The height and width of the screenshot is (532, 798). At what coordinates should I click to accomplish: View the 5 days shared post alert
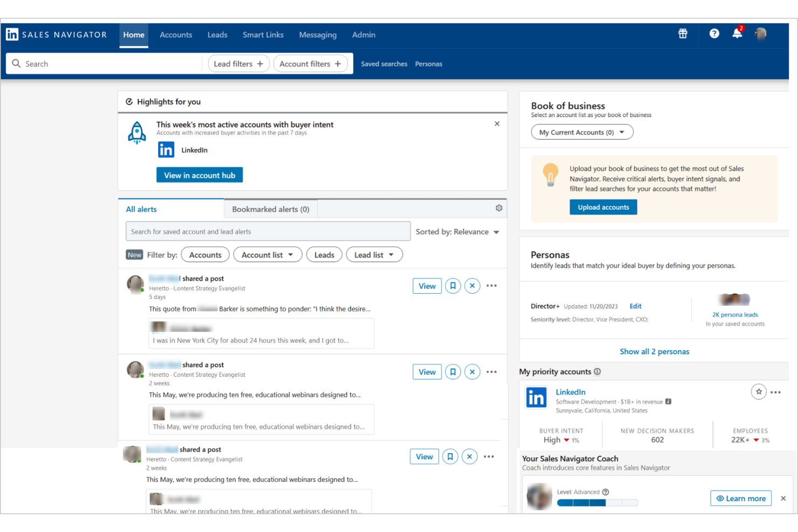click(x=427, y=286)
